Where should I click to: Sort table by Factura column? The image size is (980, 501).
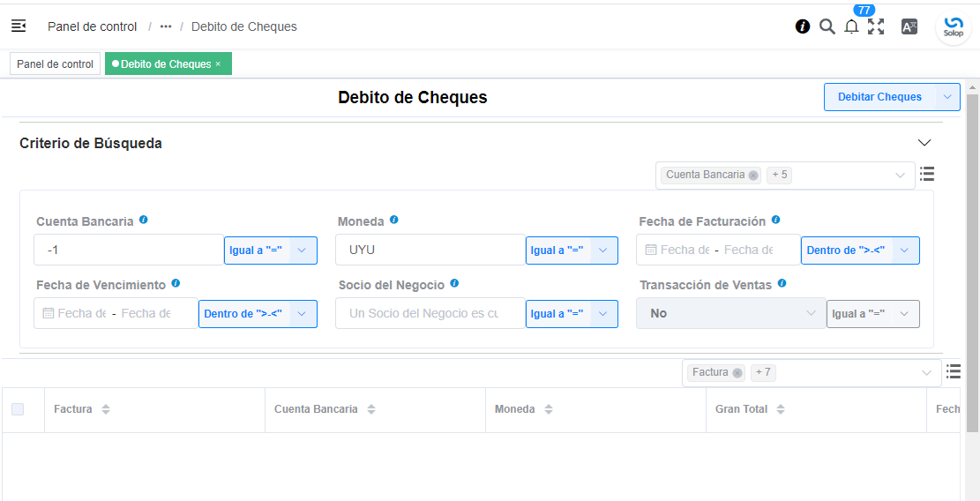click(x=106, y=410)
